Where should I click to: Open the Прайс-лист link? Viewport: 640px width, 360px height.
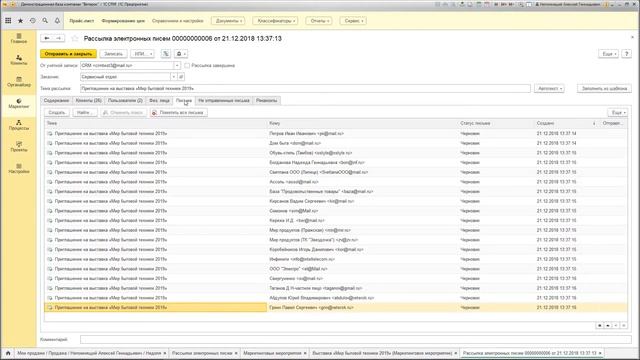(82, 21)
